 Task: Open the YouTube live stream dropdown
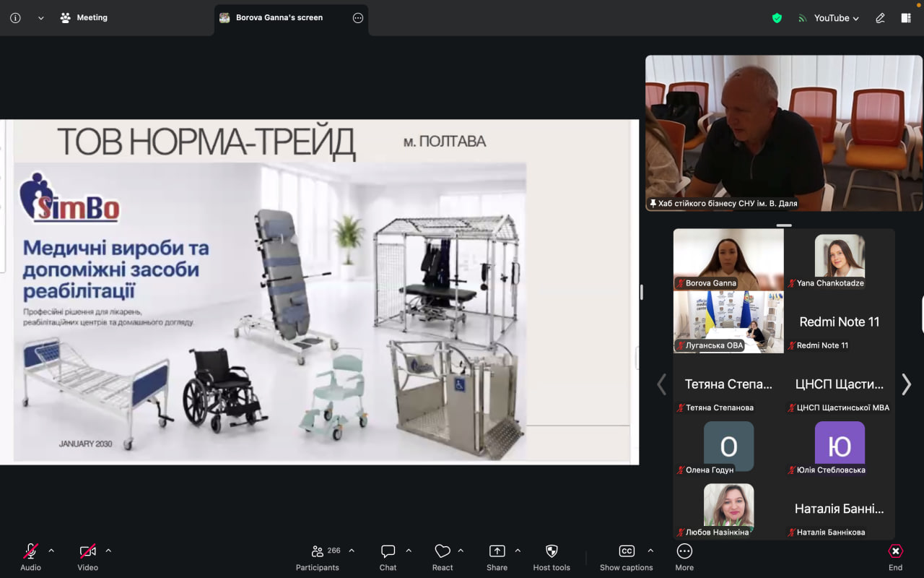click(828, 18)
